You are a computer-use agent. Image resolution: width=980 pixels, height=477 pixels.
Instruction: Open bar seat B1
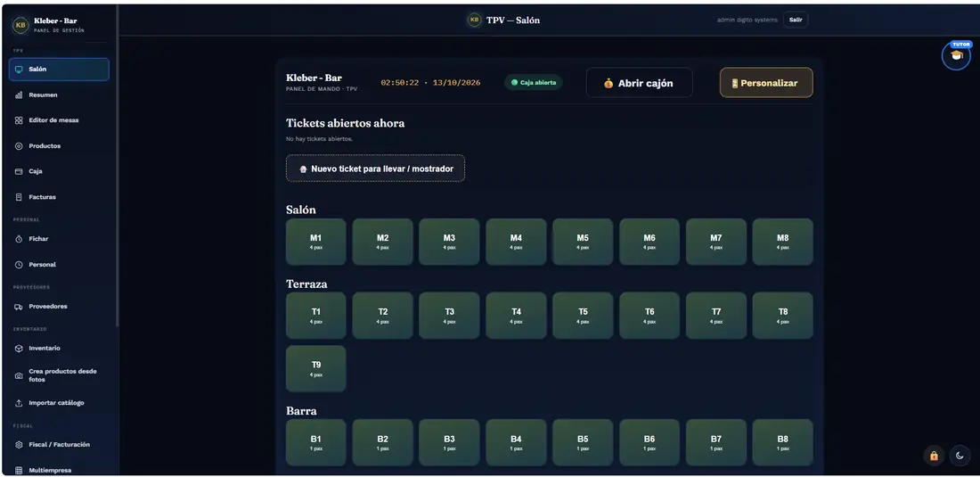pyautogui.click(x=315, y=442)
